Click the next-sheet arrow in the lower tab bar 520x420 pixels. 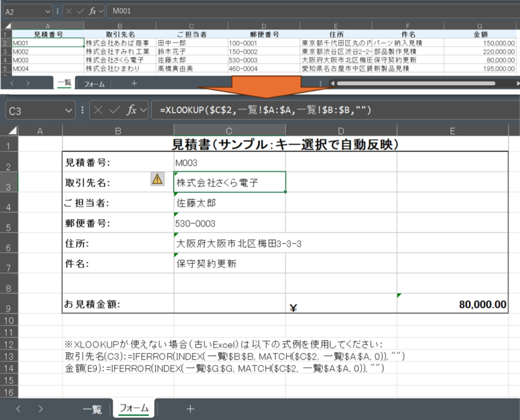click(x=41, y=409)
